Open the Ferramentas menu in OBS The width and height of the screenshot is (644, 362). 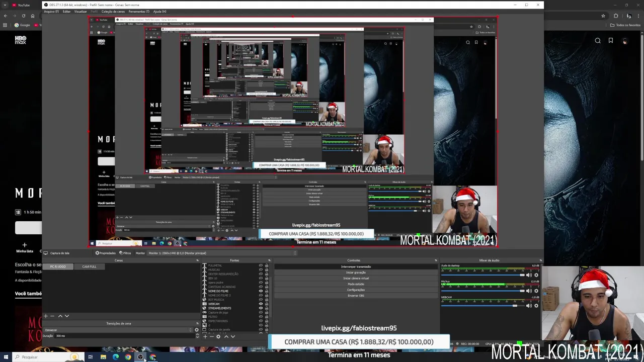[139, 12]
